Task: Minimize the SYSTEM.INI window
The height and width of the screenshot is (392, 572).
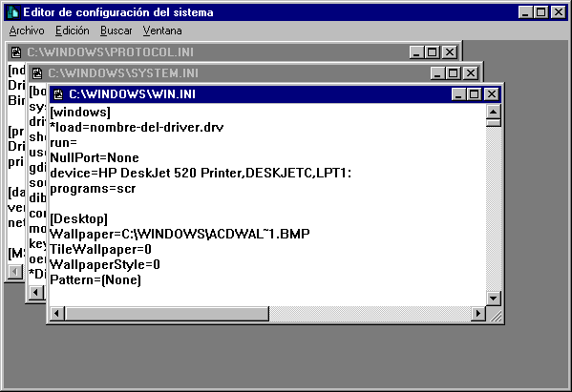Action: tap(437, 73)
